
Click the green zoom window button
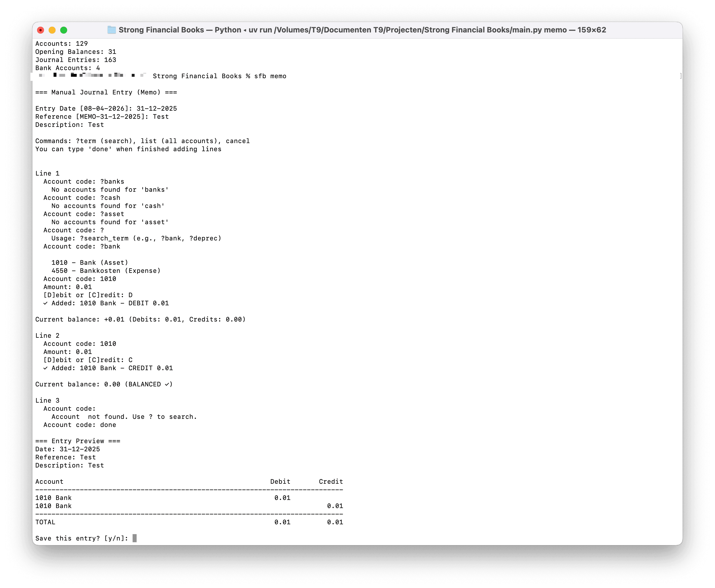tap(64, 30)
